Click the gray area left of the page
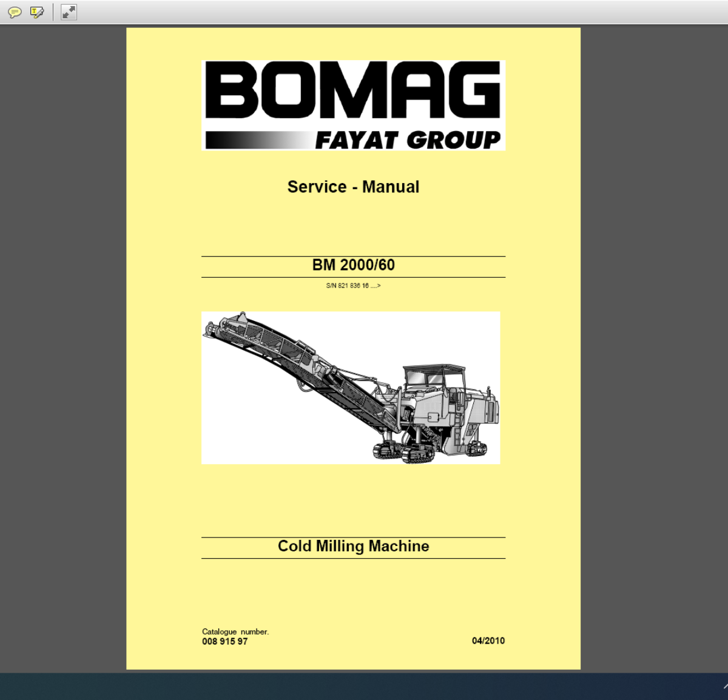 (x=63, y=349)
